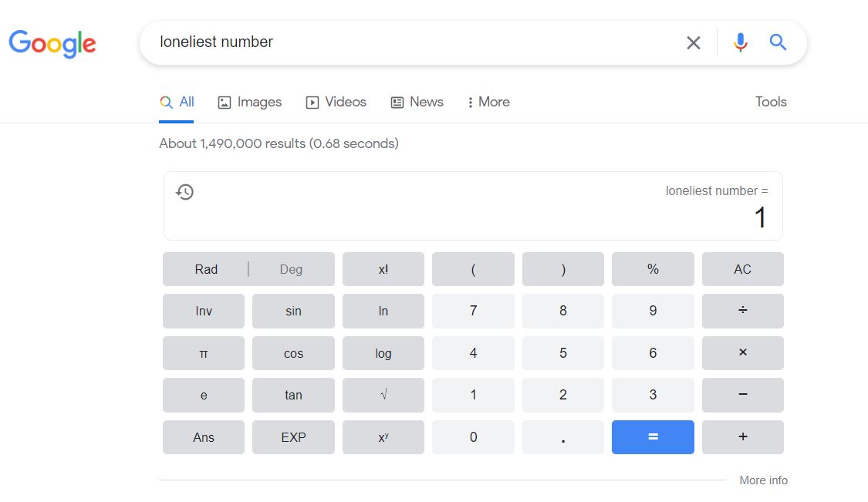This screenshot has height=502, width=868.
Task: Click the subtraction operator key
Action: pyautogui.click(x=743, y=395)
